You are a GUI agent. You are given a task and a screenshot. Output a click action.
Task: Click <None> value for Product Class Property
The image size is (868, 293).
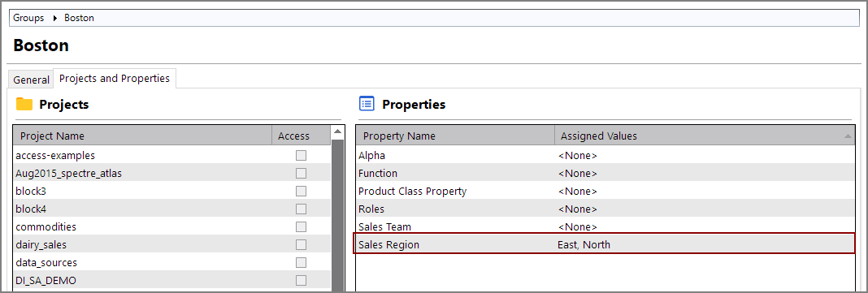(578, 192)
